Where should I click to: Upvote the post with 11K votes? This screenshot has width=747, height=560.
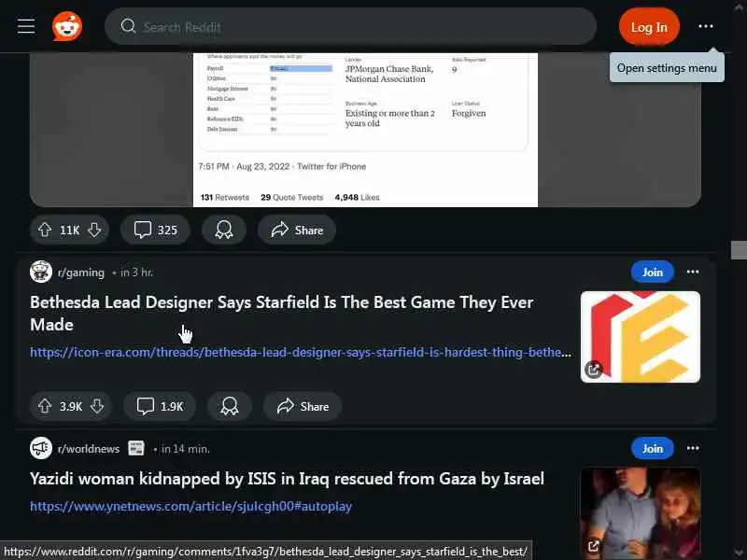45,230
